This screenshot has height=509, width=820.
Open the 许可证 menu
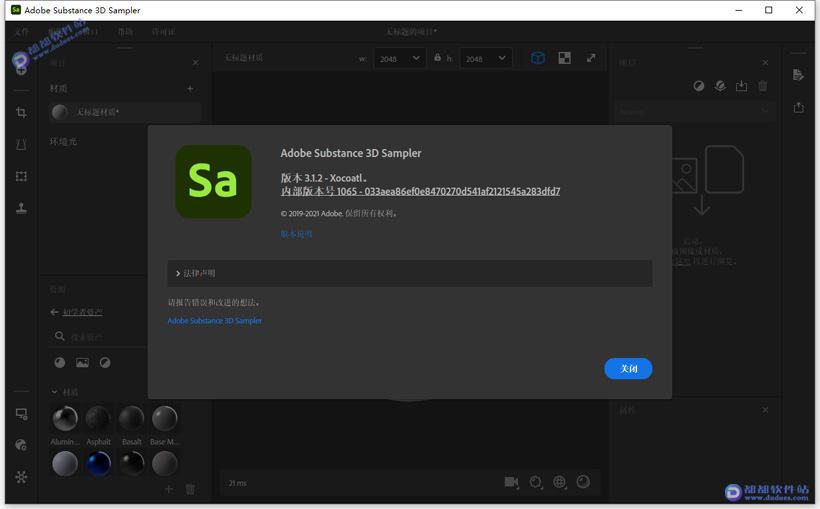(x=164, y=32)
